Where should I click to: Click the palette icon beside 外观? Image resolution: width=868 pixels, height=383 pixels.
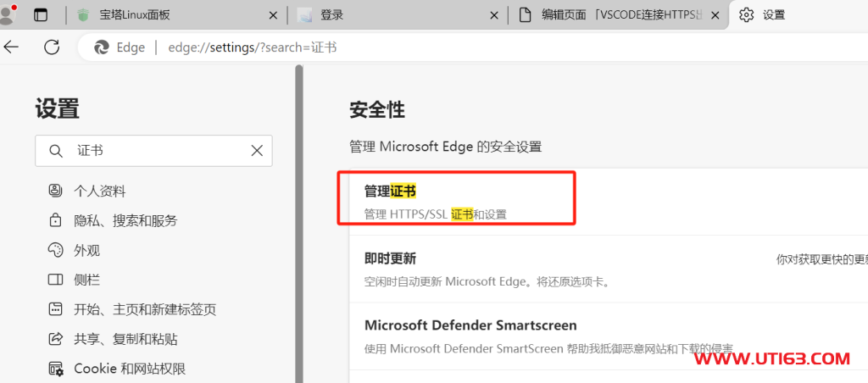pos(55,250)
